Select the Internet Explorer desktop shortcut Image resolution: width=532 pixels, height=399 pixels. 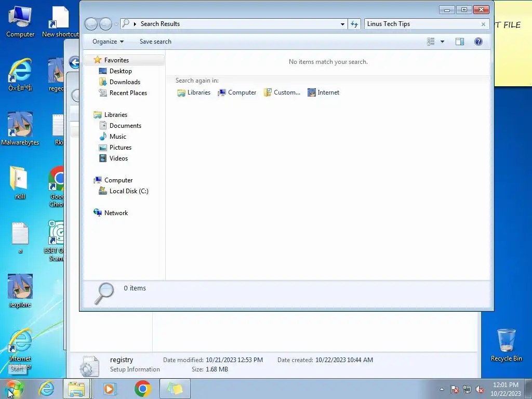coord(20,349)
